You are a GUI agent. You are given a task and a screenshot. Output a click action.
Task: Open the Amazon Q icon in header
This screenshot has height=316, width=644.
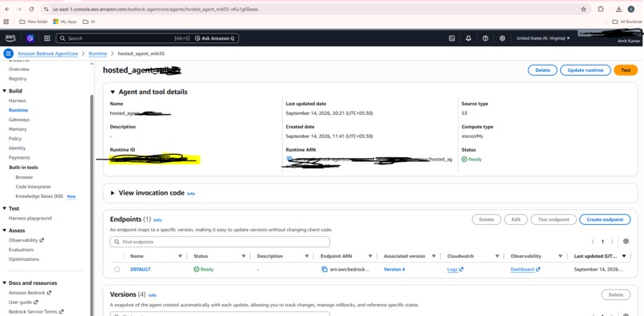[x=30, y=38]
